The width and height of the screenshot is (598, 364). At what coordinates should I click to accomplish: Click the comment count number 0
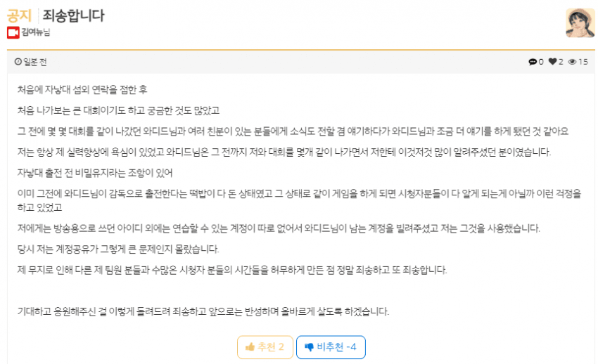coord(541,62)
